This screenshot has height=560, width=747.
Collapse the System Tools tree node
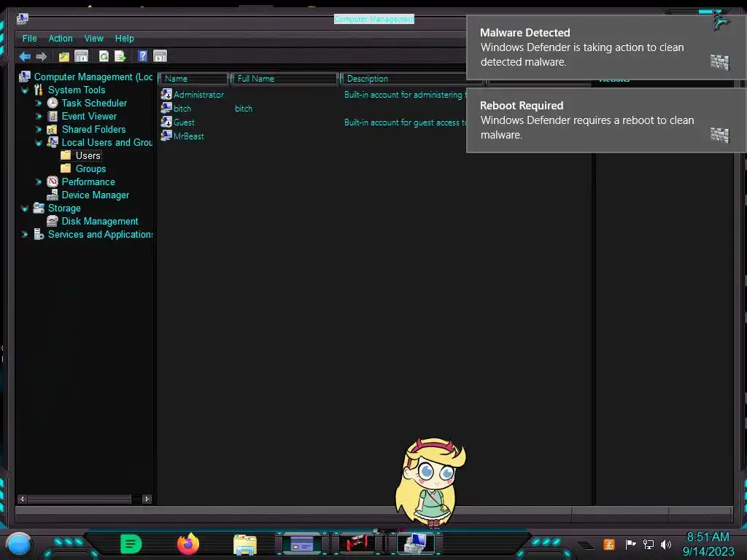tap(25, 90)
